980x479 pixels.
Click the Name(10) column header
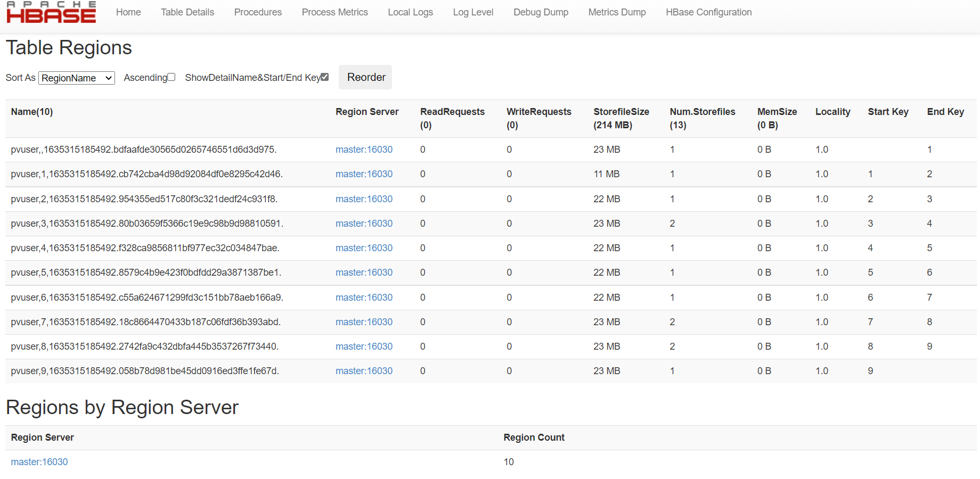tap(32, 112)
